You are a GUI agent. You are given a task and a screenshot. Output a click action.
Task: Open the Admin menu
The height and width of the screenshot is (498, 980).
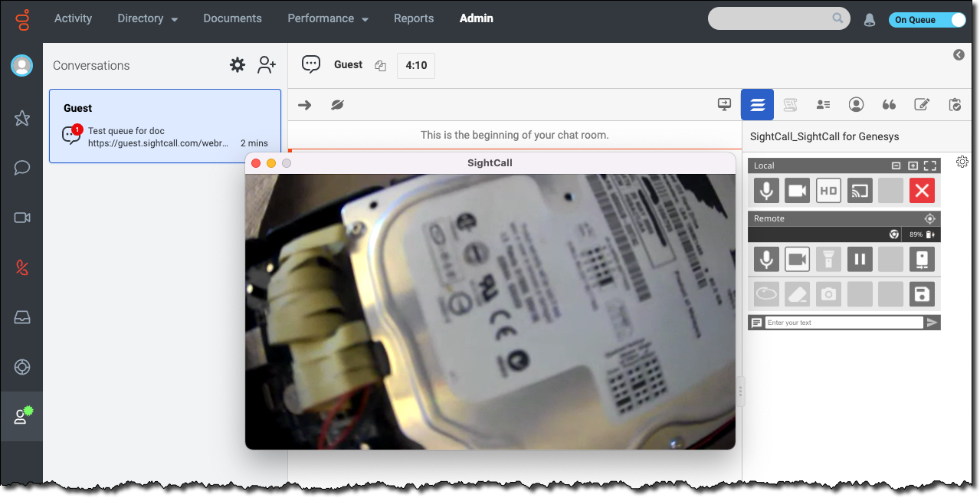tap(477, 18)
